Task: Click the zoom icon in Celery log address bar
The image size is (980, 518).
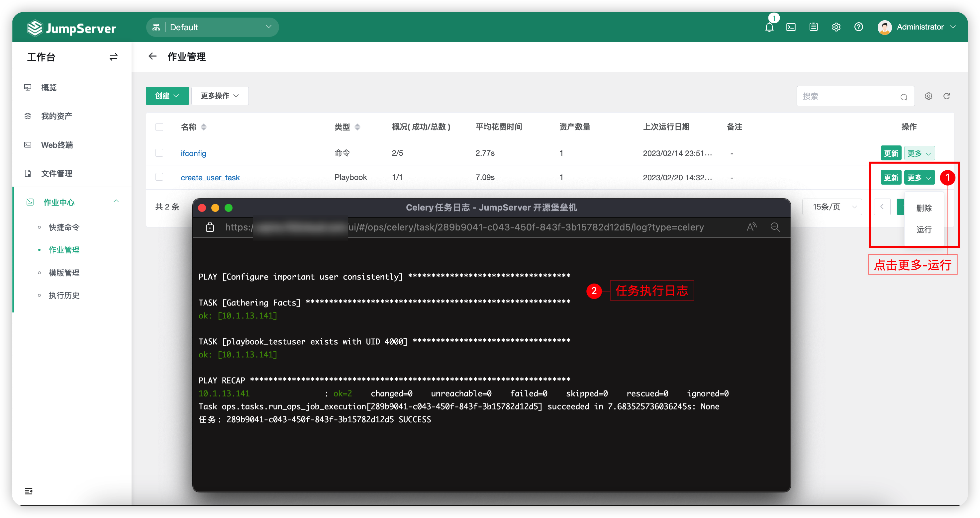Action: (x=775, y=227)
